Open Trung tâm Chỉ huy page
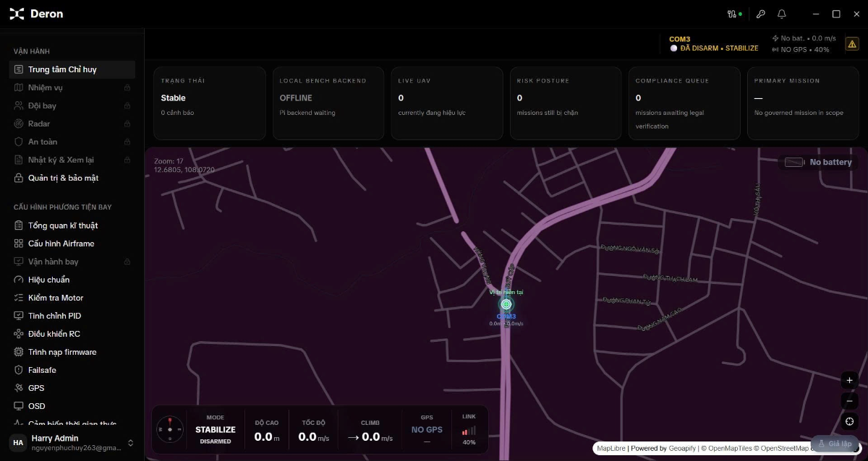The width and height of the screenshot is (868, 461). tap(72, 69)
